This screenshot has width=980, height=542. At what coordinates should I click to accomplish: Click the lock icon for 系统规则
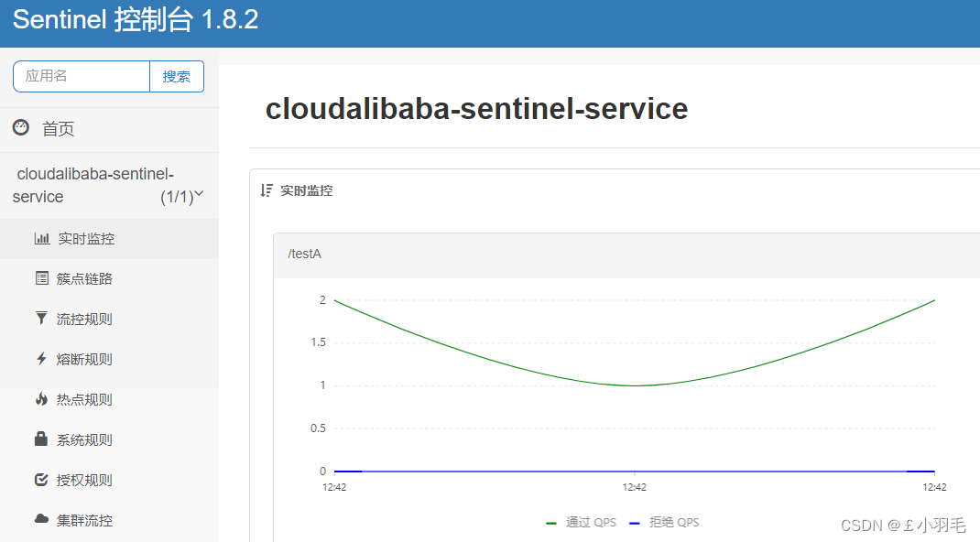(41, 439)
